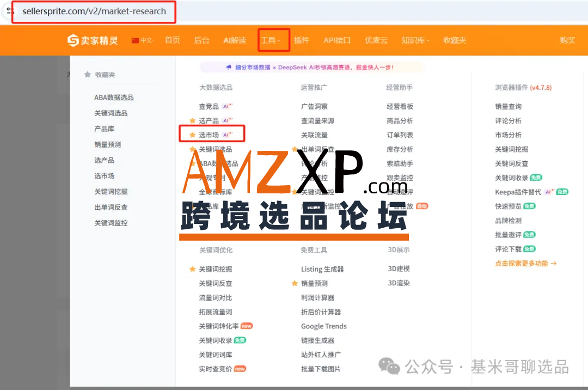Click the AI badge beside Keepa插件替代

(549, 192)
